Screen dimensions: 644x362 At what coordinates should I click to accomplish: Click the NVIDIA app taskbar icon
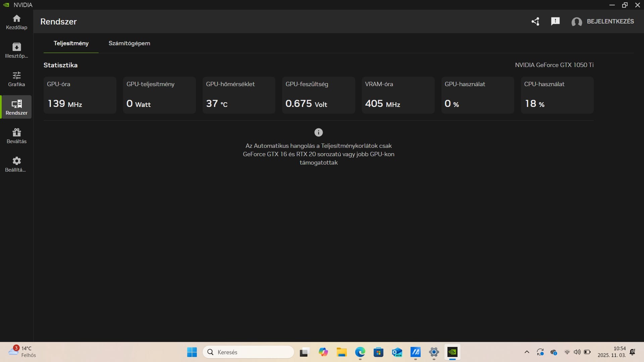coord(452,352)
